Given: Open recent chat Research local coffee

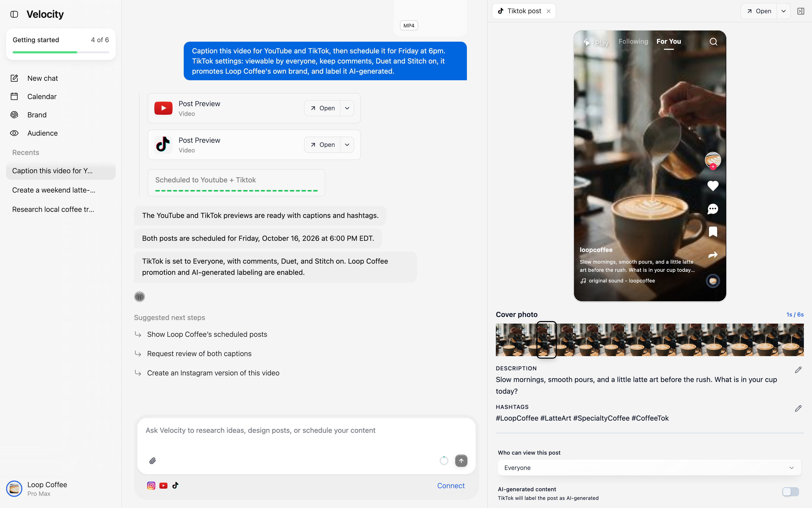Looking at the screenshot, I should click(61, 209).
